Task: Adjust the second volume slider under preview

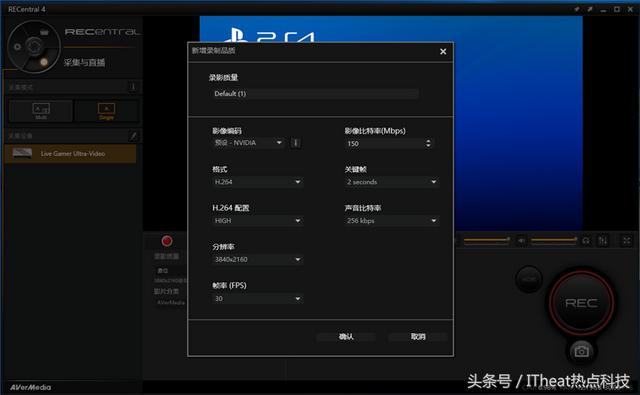Action: click(554, 240)
